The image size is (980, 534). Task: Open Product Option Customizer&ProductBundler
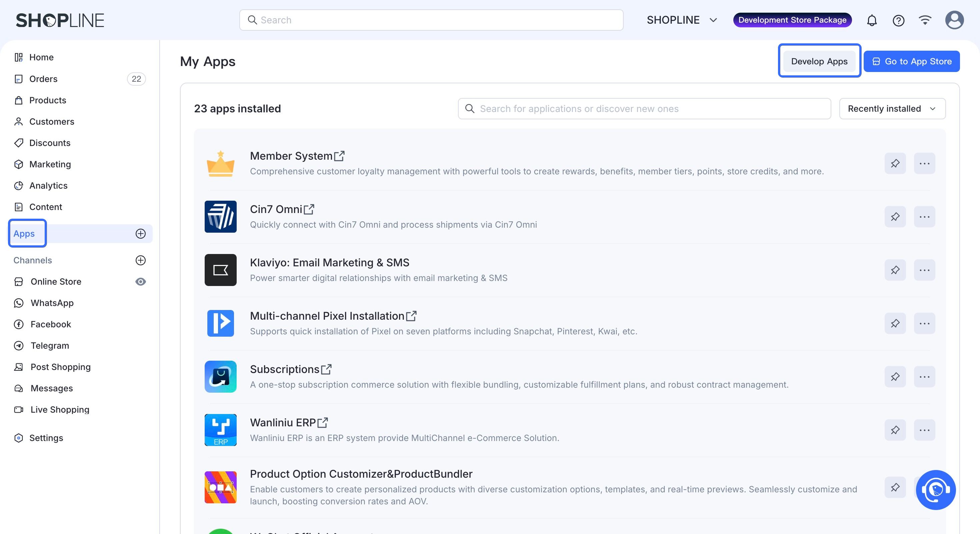361,474
